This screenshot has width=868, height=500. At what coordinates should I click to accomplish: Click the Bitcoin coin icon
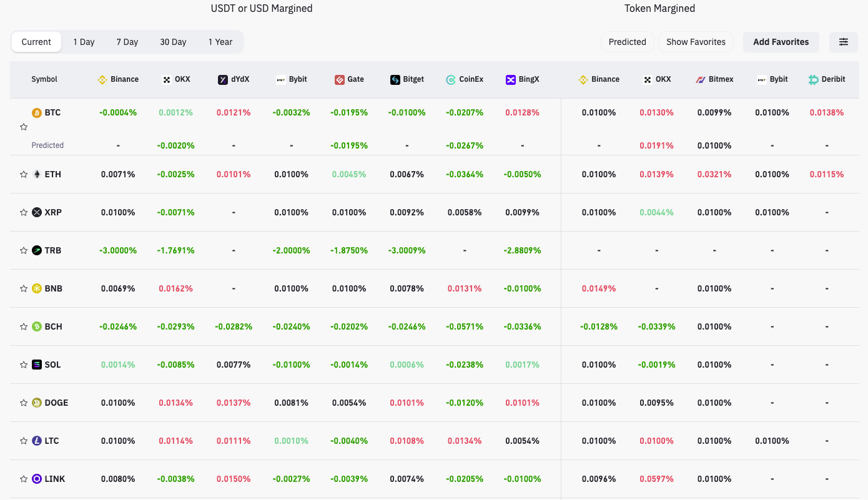point(37,113)
